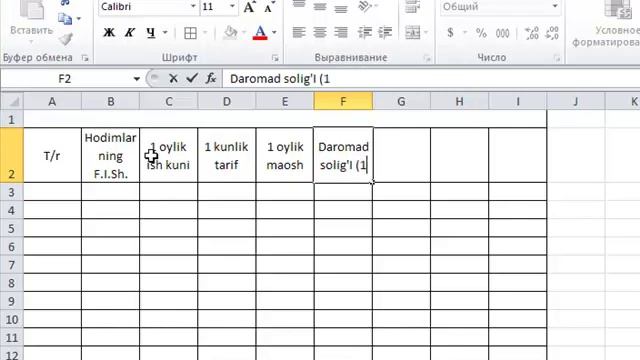640x360 pixels.
Task: Apply the currency format $ icon
Action: (450, 33)
